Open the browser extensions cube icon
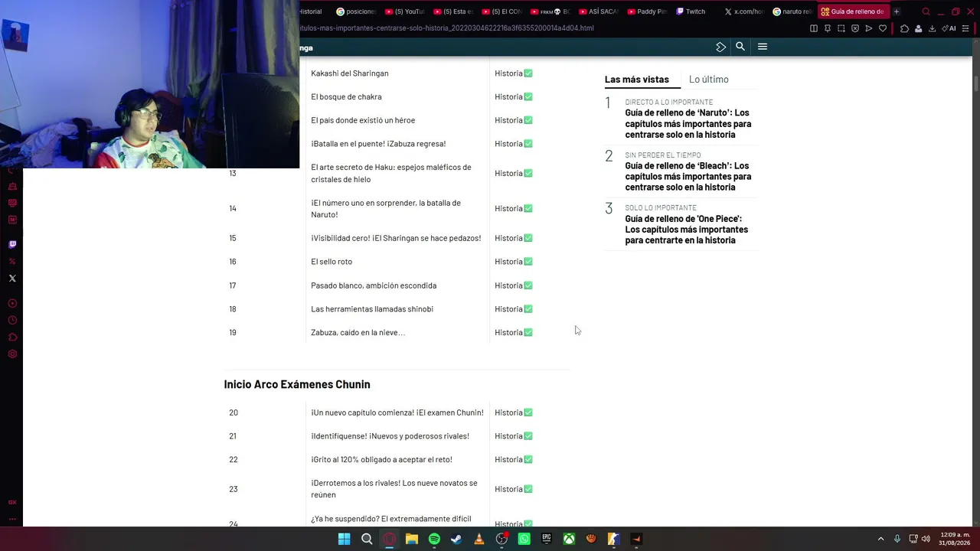Viewport: 980px width, 551px height. pyautogui.click(x=904, y=28)
